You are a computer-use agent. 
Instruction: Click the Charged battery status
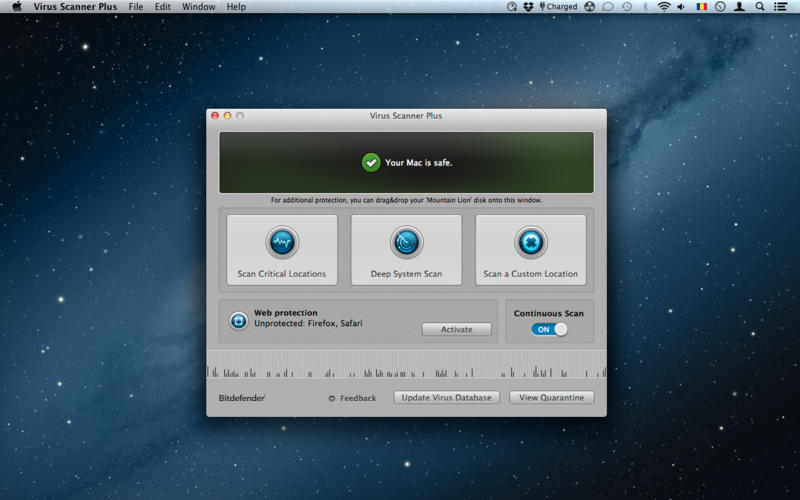pos(558,7)
